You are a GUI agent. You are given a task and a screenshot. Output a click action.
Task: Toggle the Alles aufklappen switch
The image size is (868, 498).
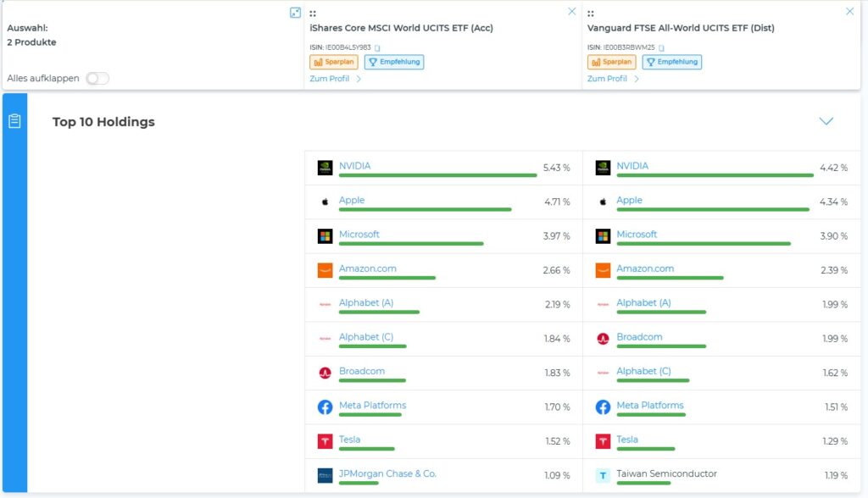pos(97,79)
